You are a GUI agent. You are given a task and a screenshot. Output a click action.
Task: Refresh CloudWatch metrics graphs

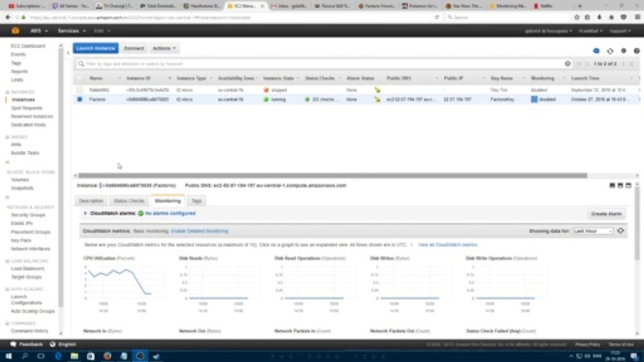[x=620, y=231]
